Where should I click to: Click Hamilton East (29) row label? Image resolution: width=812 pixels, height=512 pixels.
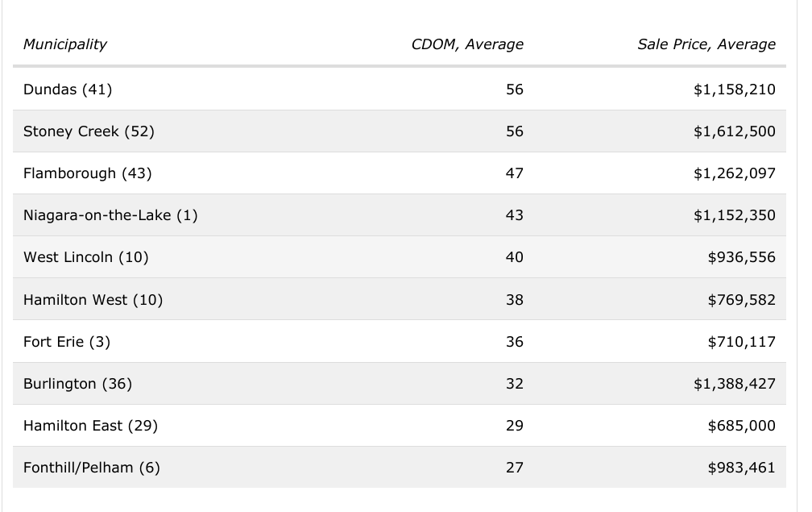(x=90, y=426)
